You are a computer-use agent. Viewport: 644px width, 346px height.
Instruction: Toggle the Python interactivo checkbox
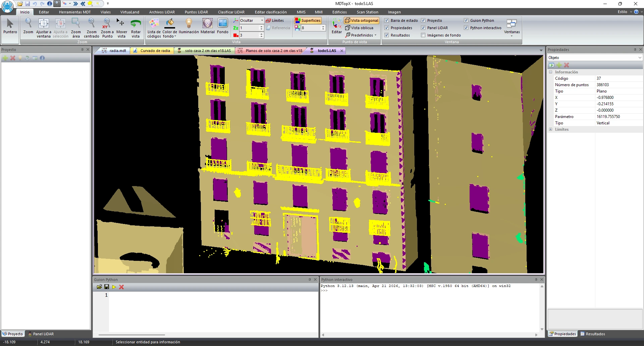coord(466,28)
